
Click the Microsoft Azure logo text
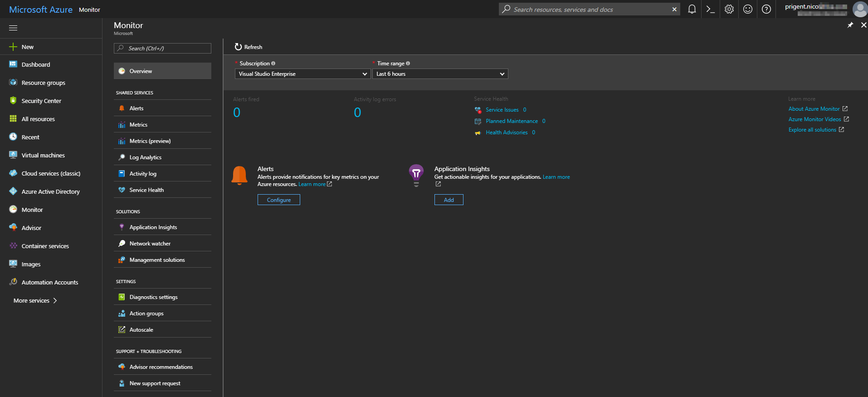pos(41,10)
